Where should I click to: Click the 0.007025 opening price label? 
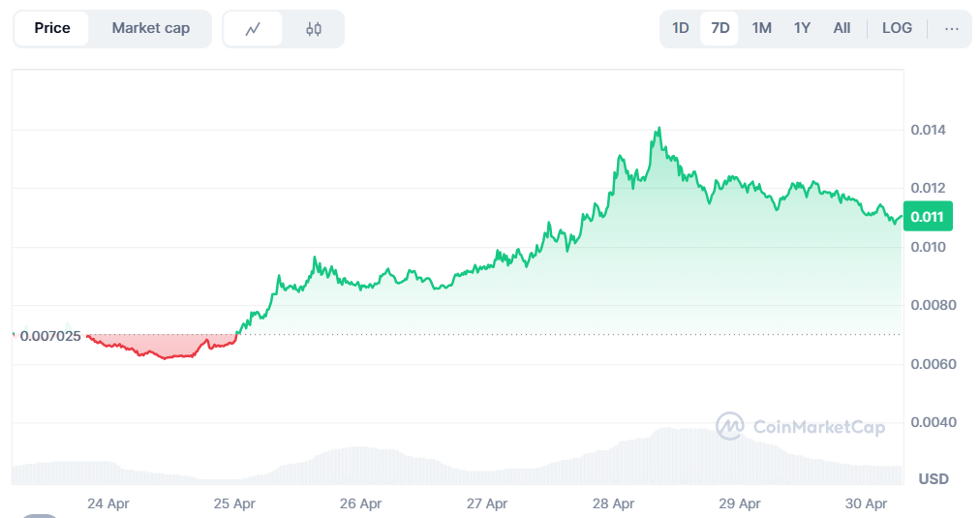click(x=49, y=336)
